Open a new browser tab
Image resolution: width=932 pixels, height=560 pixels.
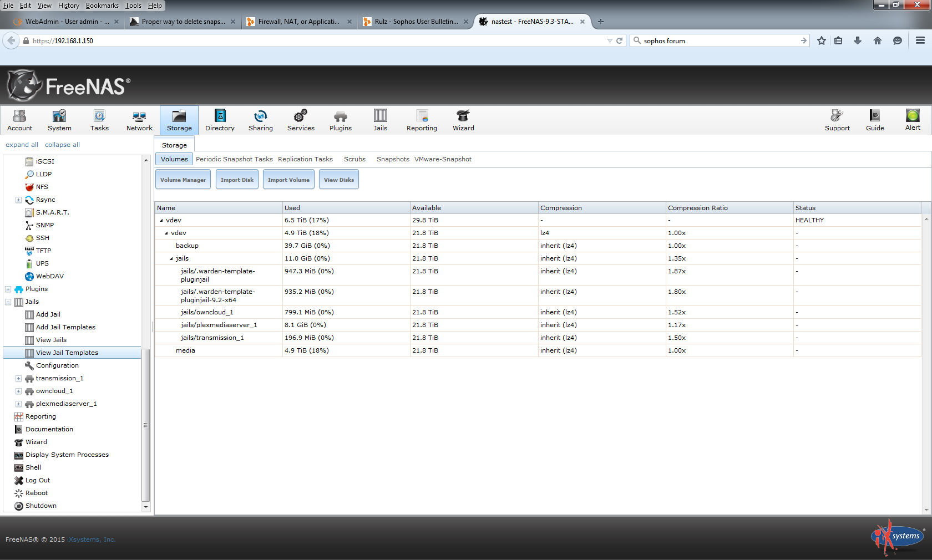tap(601, 22)
